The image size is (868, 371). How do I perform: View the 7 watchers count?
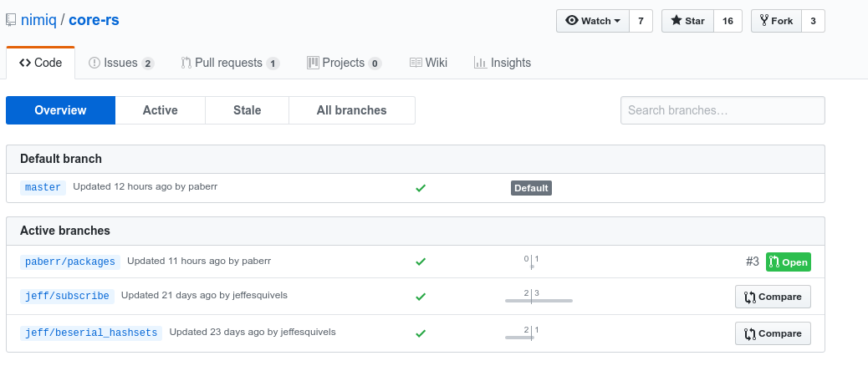pyautogui.click(x=641, y=21)
